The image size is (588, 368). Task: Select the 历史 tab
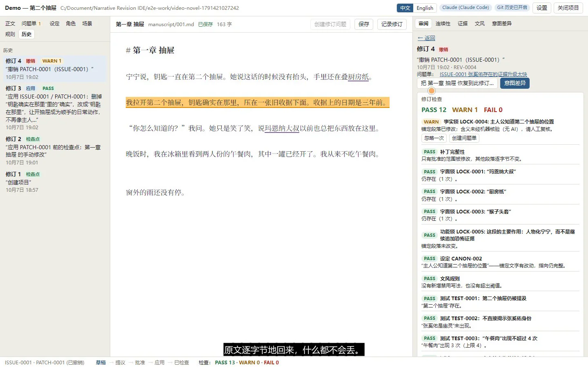(27, 34)
